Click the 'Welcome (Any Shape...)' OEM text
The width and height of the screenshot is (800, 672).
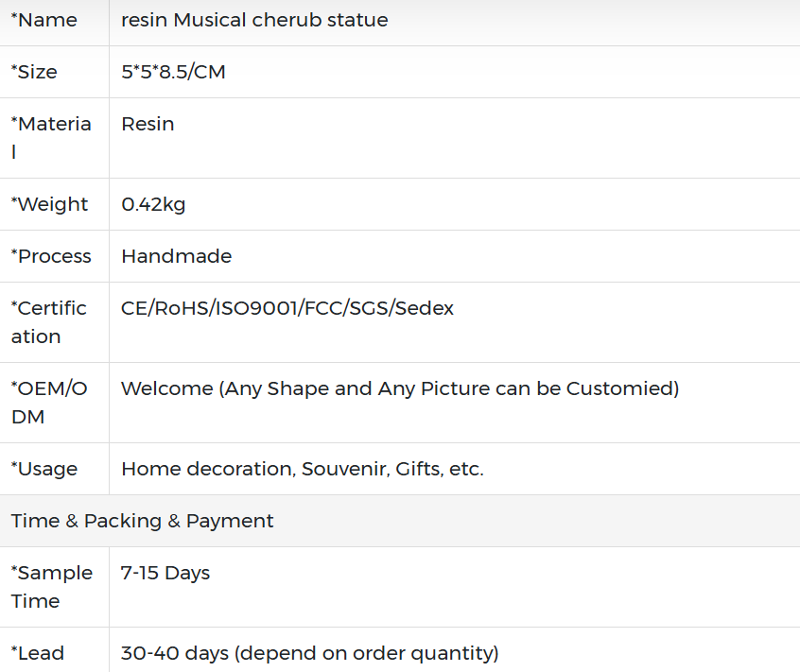[400, 388]
